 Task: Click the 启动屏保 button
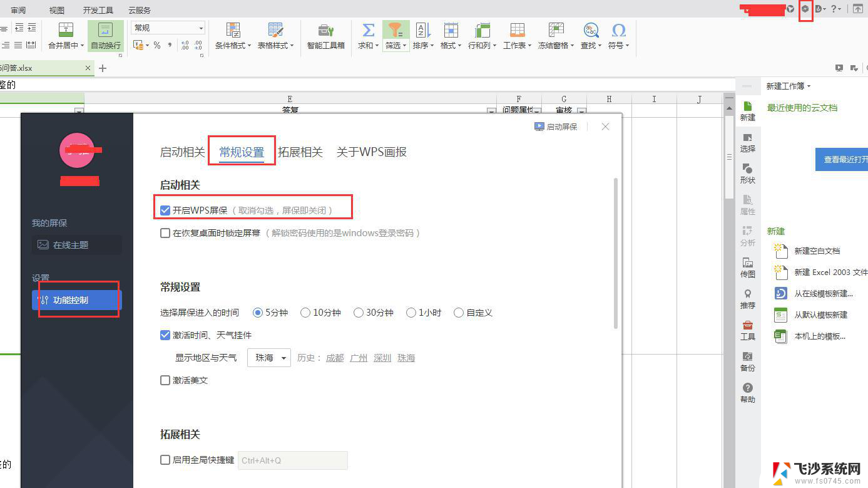click(x=556, y=127)
